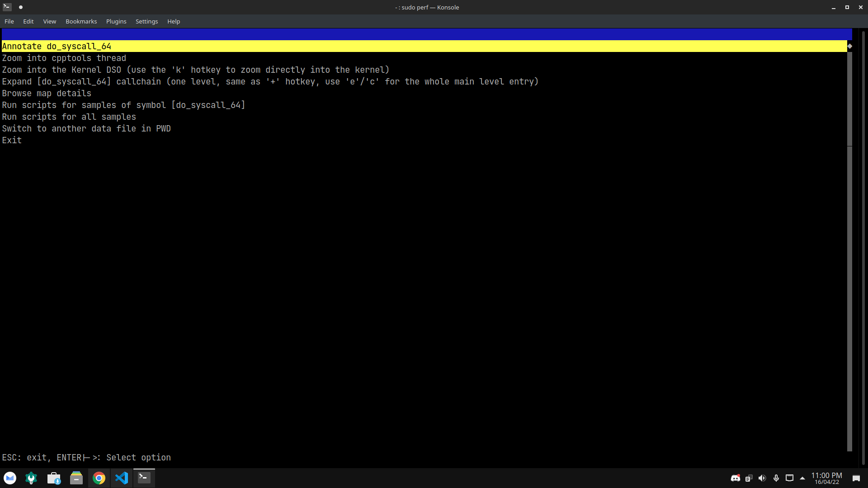The width and height of the screenshot is (868, 488).
Task: Open the file archive drawer icon
Action: click(x=76, y=478)
